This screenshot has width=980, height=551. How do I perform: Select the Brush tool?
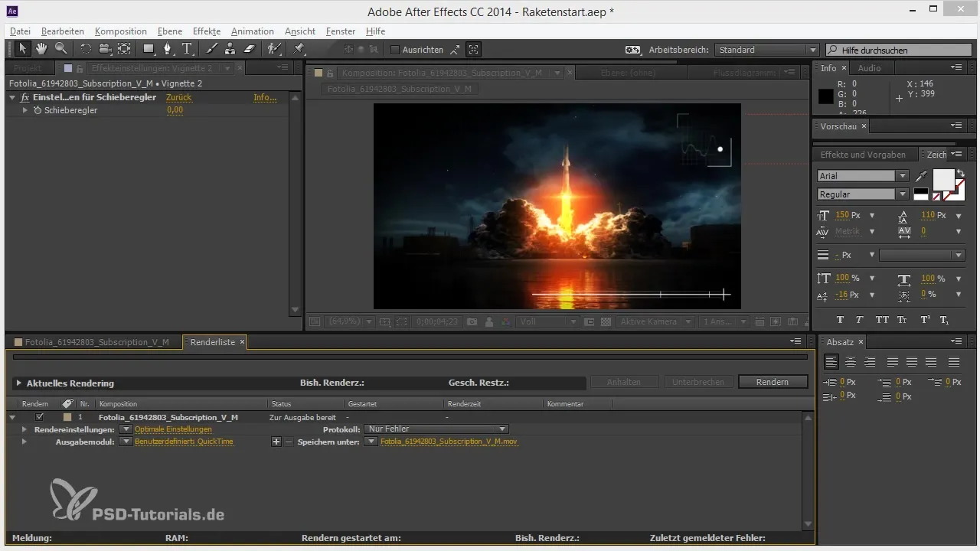click(x=211, y=49)
